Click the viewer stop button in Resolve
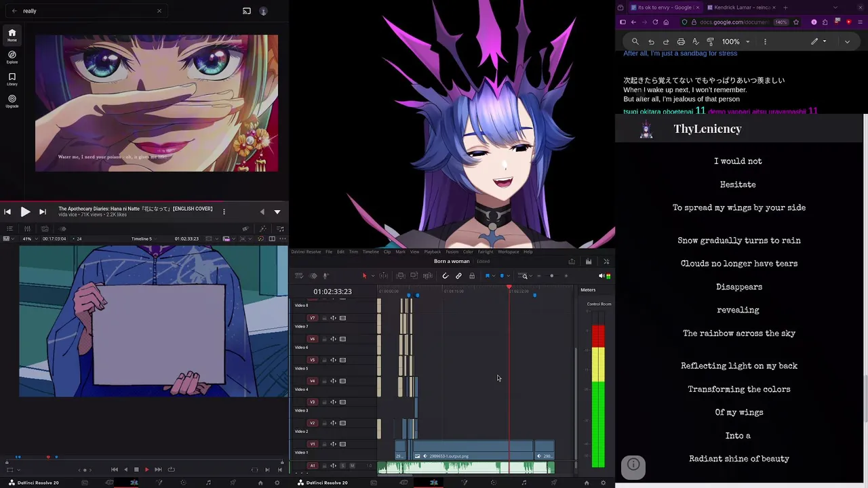The height and width of the screenshot is (488, 868). pyautogui.click(x=136, y=469)
